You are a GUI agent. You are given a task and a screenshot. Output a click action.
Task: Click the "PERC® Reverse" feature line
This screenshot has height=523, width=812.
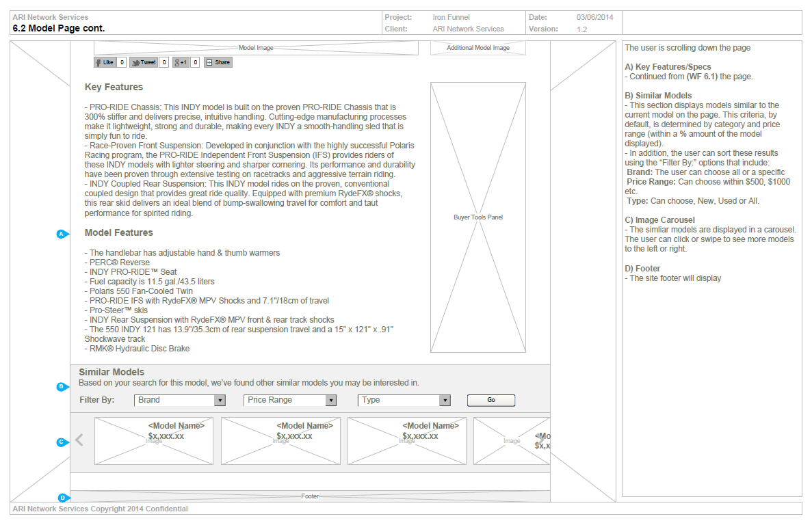[117, 263]
